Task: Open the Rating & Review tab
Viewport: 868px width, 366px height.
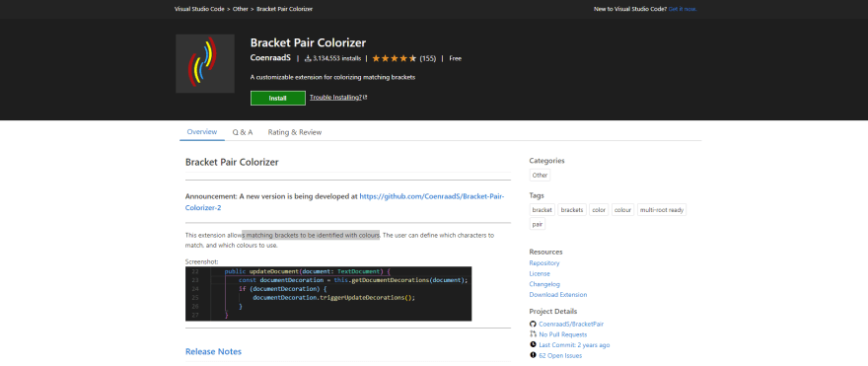Action: coord(295,132)
